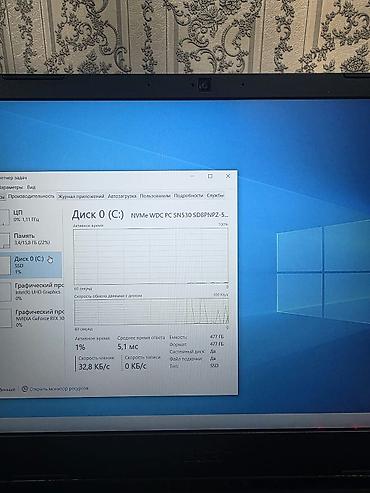Screen dimensions: 370x493
Task: Select the ЦП (CPU) performance graph thumbnail
Action: [x=4, y=216]
